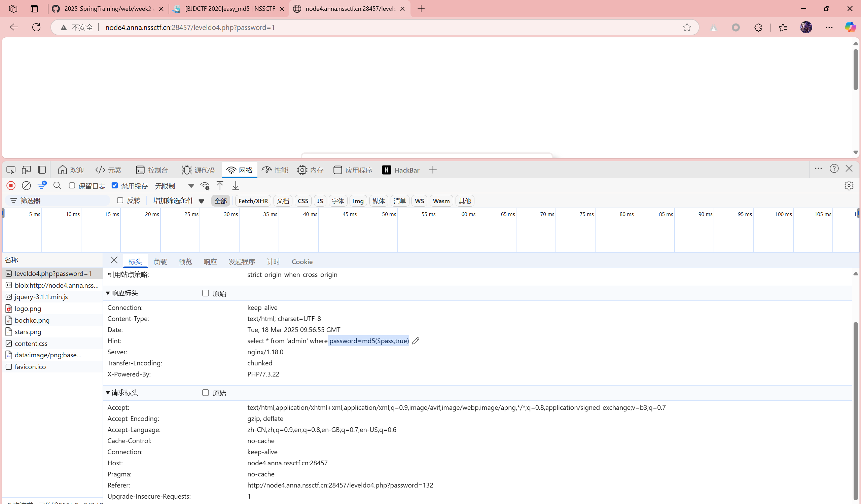861x504 pixels.
Task: Enable the 保留日志 checkbox
Action: [72, 185]
